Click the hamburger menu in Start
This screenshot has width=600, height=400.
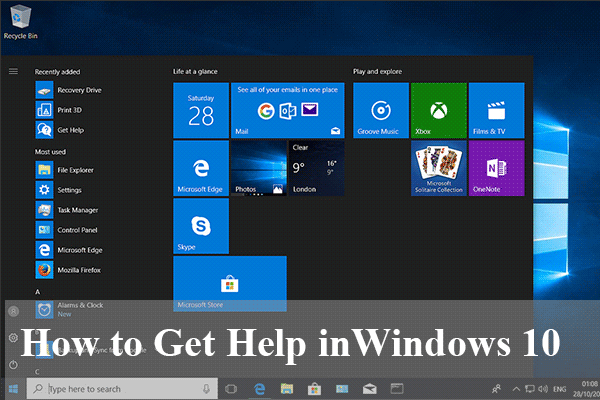coord(14,71)
